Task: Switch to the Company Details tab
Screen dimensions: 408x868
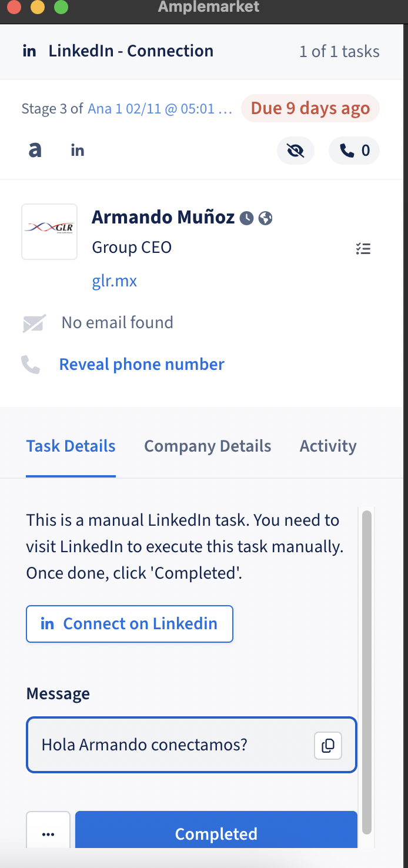Action: click(208, 446)
